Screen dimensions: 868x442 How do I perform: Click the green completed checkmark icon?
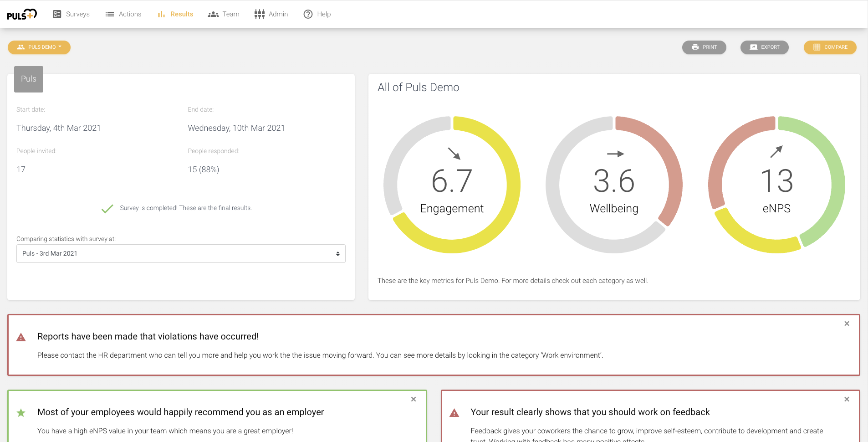[107, 209]
